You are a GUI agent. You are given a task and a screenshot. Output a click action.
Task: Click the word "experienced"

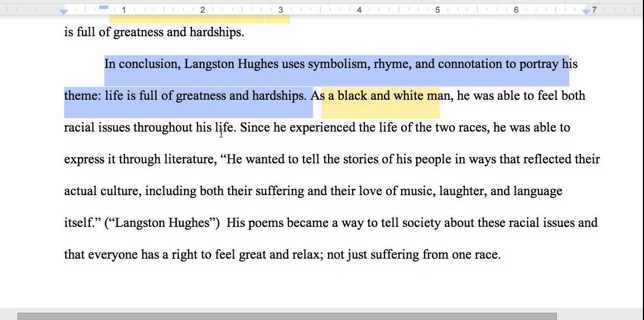coord(323,128)
